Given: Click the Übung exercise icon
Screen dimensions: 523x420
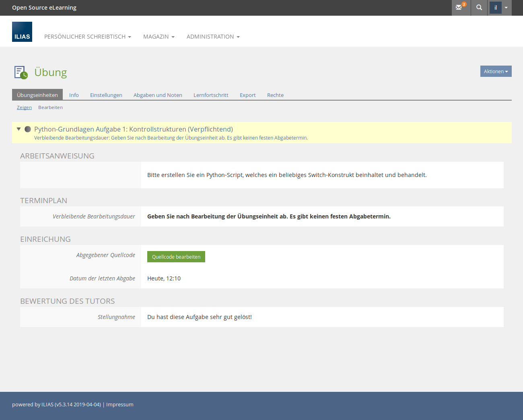Looking at the screenshot, I should (21, 72).
